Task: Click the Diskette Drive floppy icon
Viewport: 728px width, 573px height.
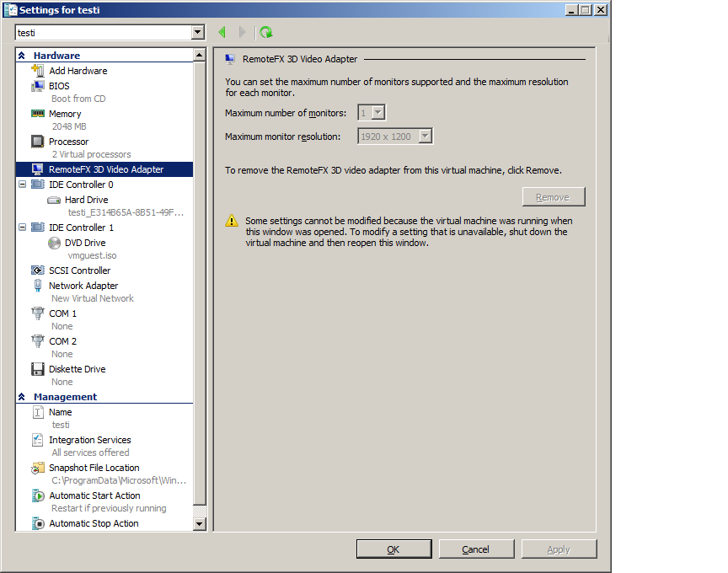Action: (38, 369)
